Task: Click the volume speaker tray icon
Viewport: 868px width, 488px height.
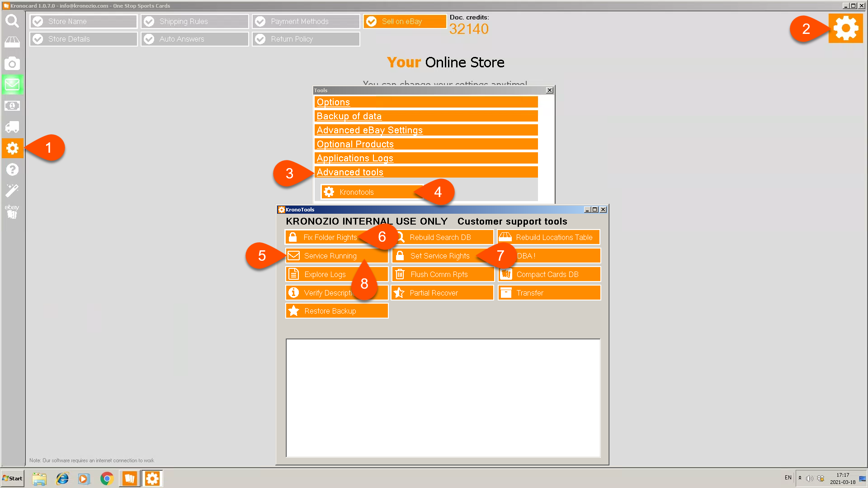Action: [809, 478]
